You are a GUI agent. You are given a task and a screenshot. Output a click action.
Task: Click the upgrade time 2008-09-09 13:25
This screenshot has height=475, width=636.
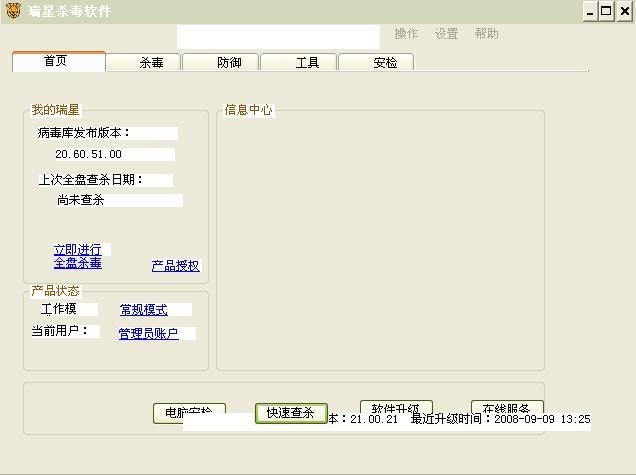(542, 419)
